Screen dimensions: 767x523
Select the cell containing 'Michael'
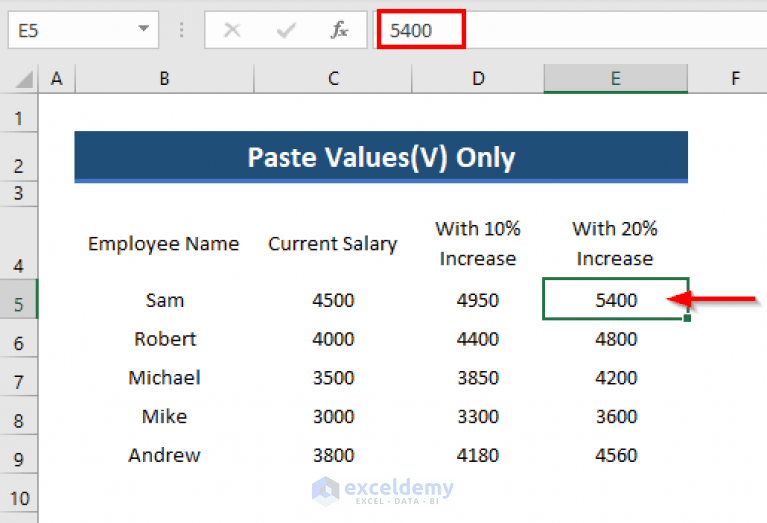click(x=164, y=377)
